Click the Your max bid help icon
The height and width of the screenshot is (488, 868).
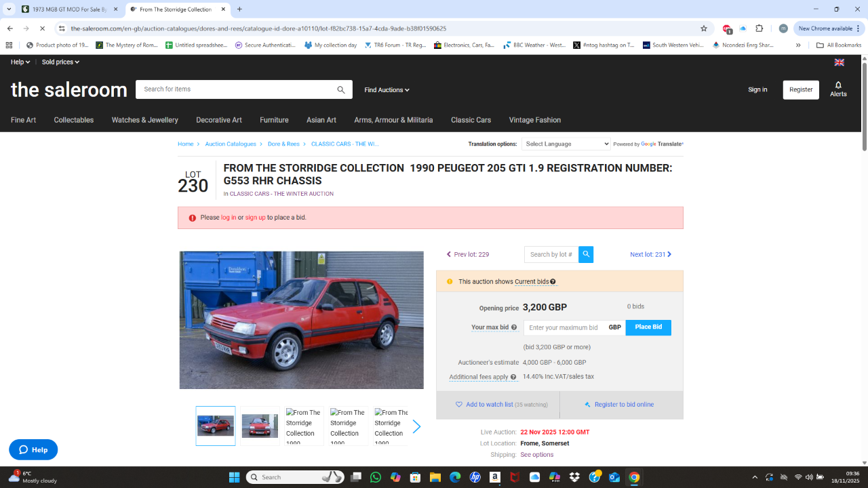tap(514, 327)
